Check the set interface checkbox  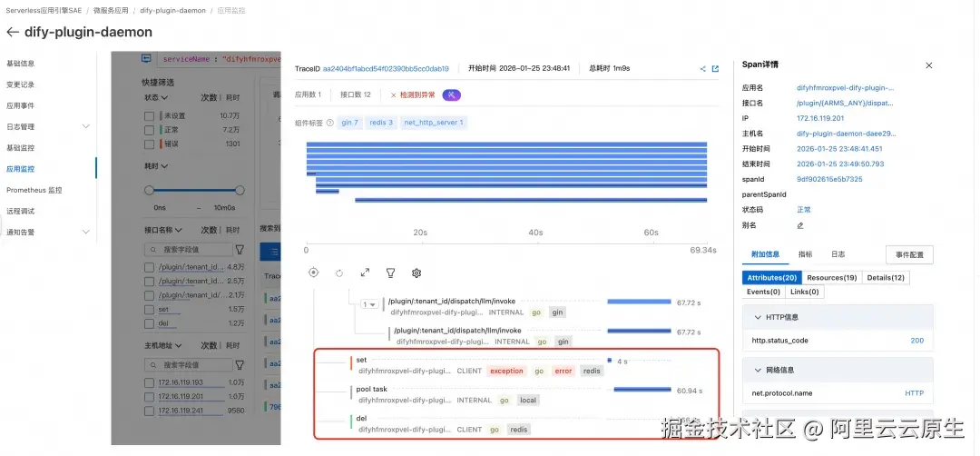pyautogui.click(x=149, y=310)
